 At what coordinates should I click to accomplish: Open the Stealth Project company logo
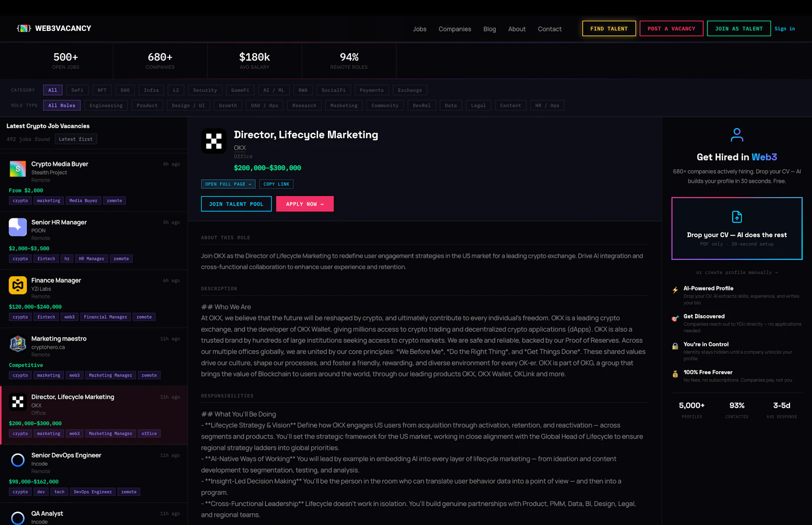click(x=18, y=169)
